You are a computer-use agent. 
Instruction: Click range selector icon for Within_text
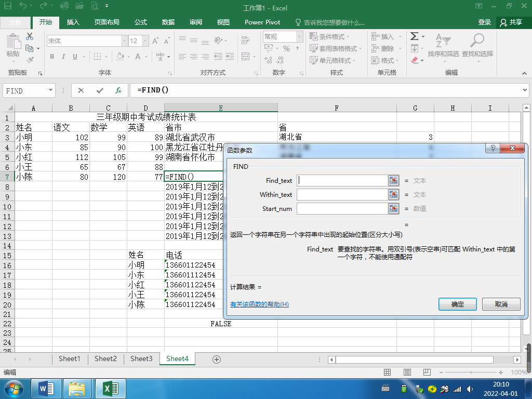tap(394, 194)
